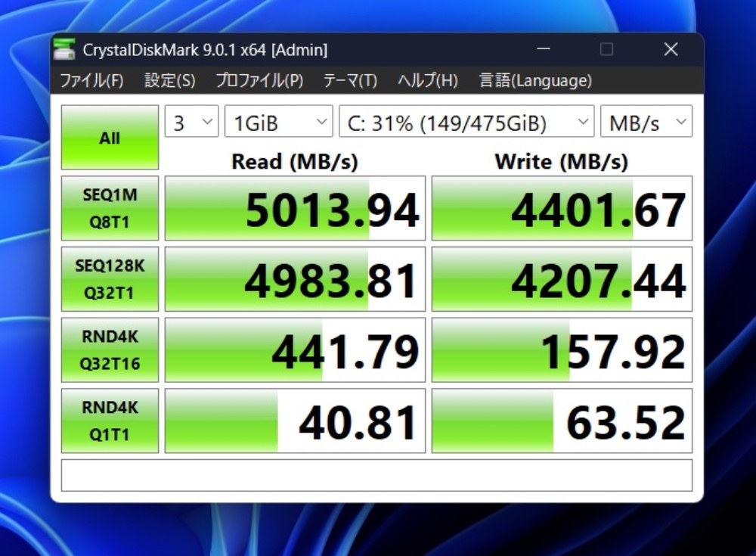This screenshot has height=556, width=756.
Task: Click the empty comment field at bottom
Action: (376, 475)
